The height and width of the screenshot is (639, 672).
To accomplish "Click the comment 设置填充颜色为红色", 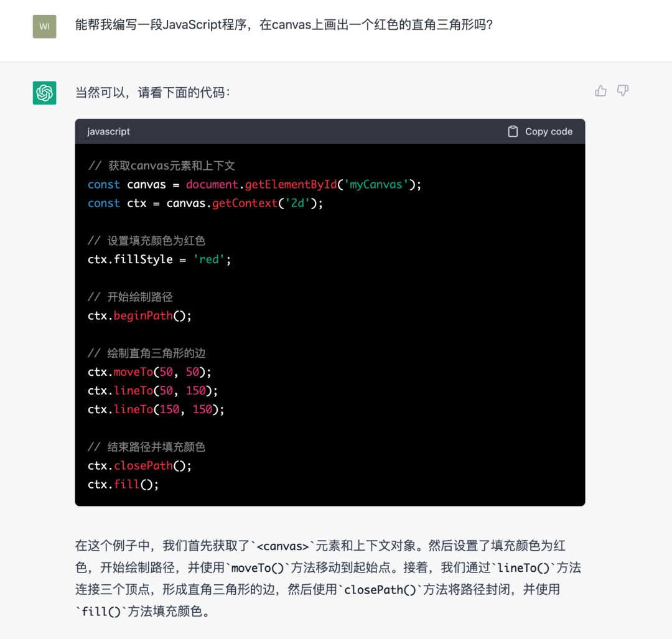I will (147, 240).
